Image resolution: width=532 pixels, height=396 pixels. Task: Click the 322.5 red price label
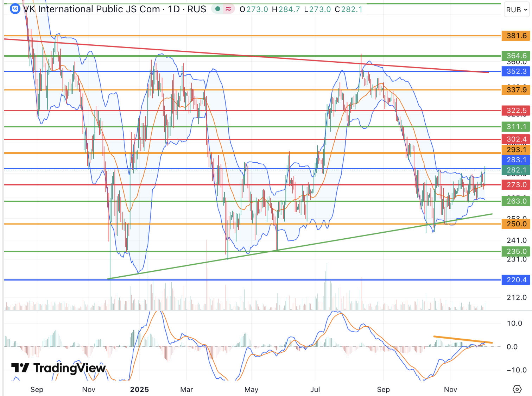coord(516,111)
